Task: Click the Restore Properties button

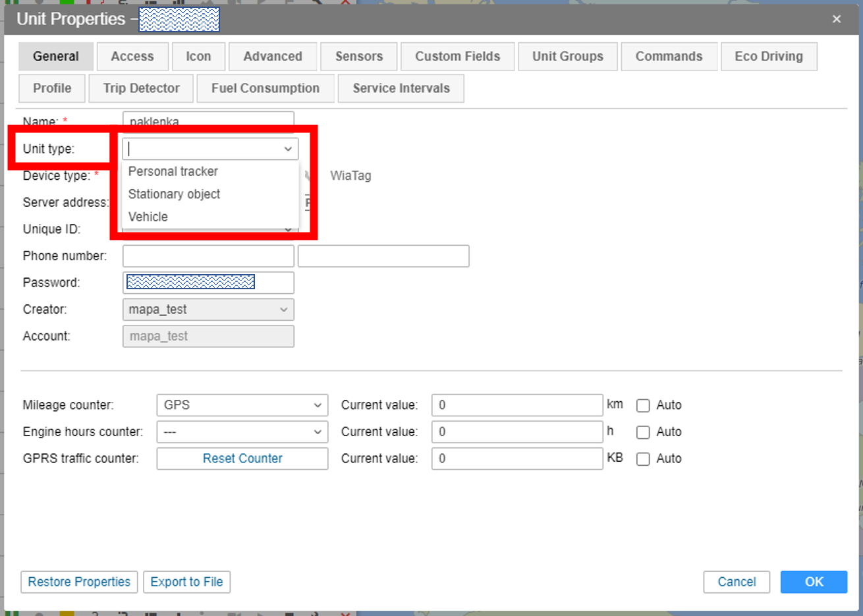Action: [x=79, y=582]
